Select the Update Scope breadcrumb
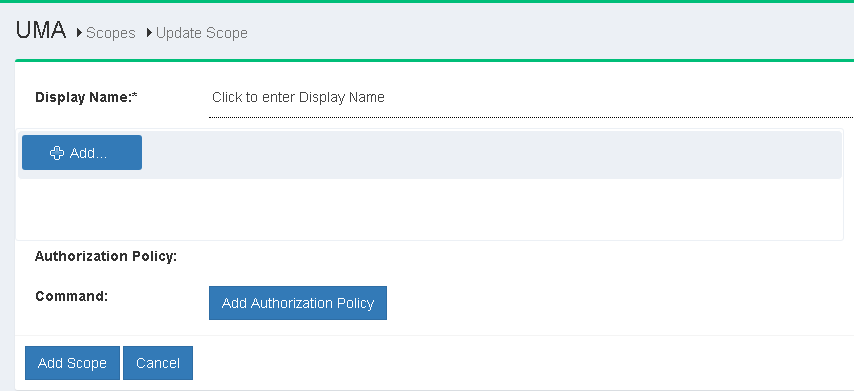The height and width of the screenshot is (391, 854). (202, 33)
